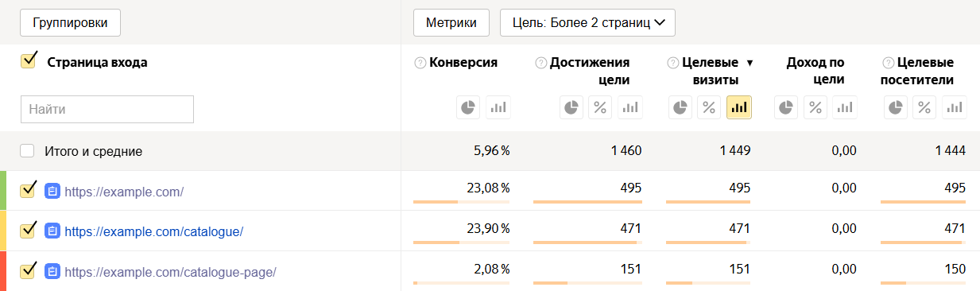This screenshot has height=291, width=980.
Task: Open help icon next to Конверсия
Action: (420, 63)
